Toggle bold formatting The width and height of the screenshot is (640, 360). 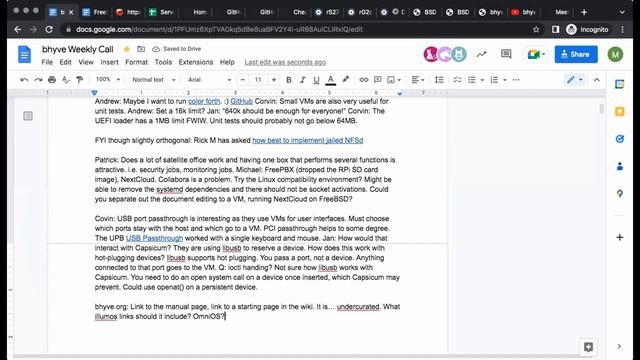point(289,80)
